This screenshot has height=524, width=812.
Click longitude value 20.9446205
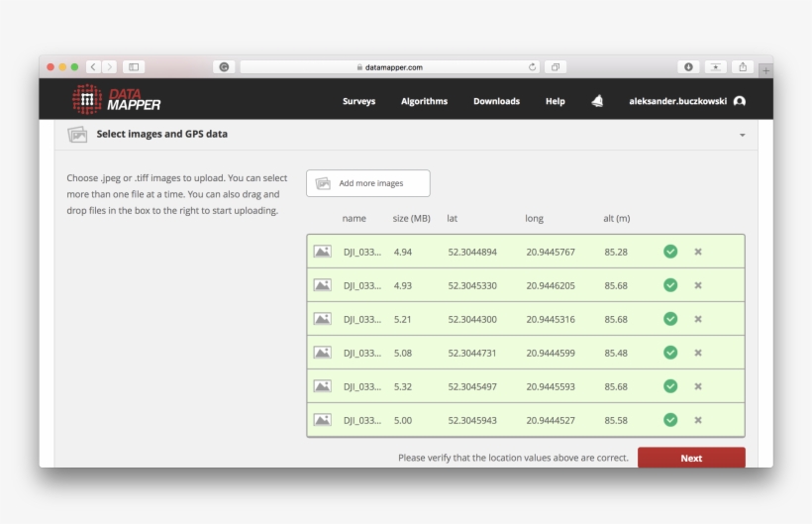(x=551, y=286)
